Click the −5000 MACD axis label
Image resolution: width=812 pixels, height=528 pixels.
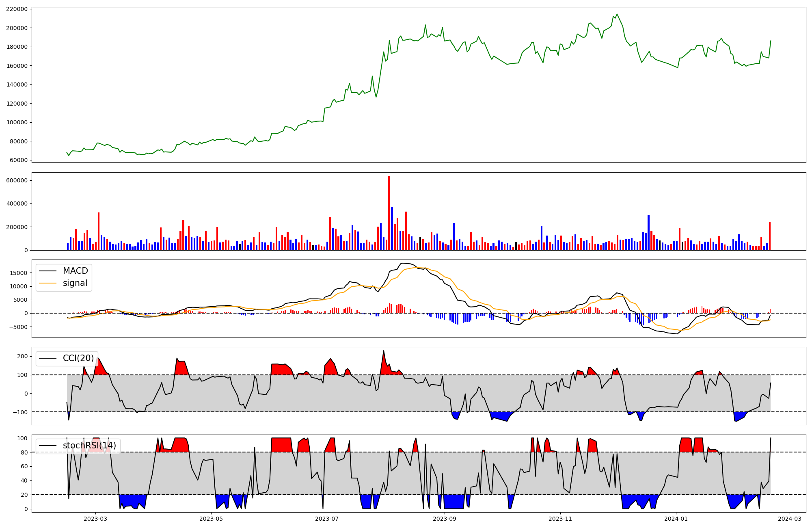pyautogui.click(x=19, y=327)
